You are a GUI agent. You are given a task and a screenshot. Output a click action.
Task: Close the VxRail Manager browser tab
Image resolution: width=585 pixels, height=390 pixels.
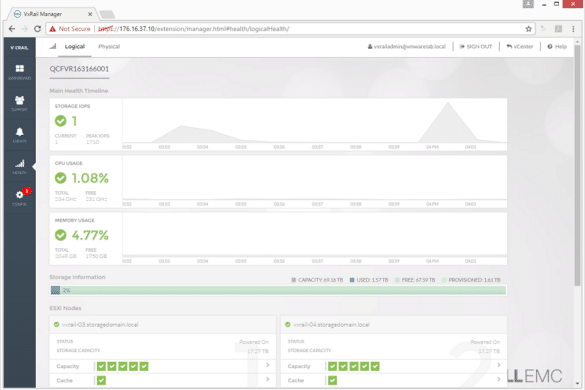(x=90, y=14)
